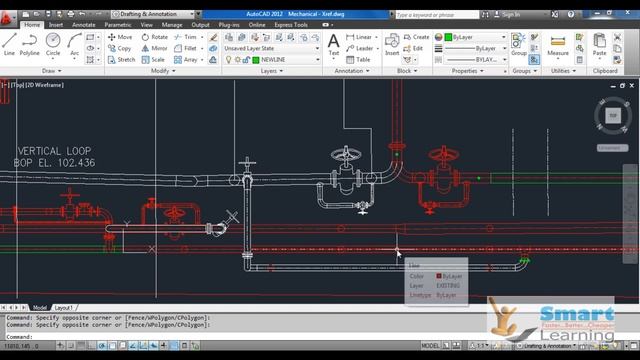Select the Model tab
Image resolution: width=640 pixels, height=360 pixels.
40,308
